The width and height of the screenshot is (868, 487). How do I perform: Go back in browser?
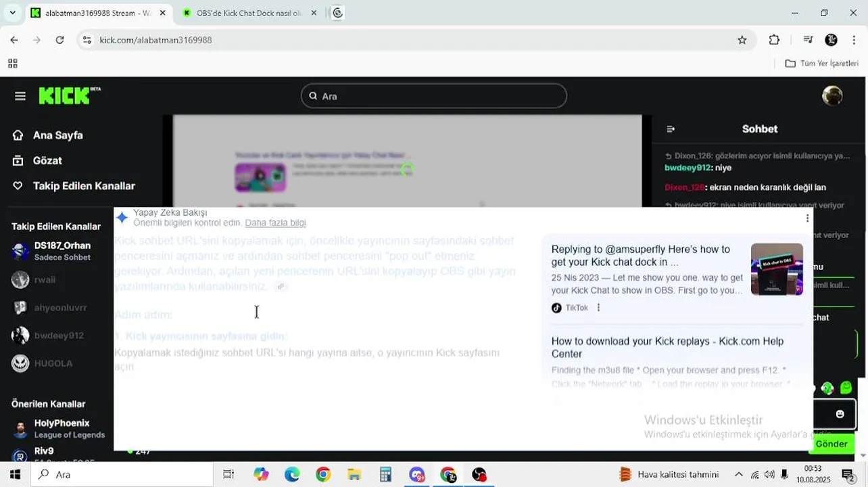click(14, 40)
